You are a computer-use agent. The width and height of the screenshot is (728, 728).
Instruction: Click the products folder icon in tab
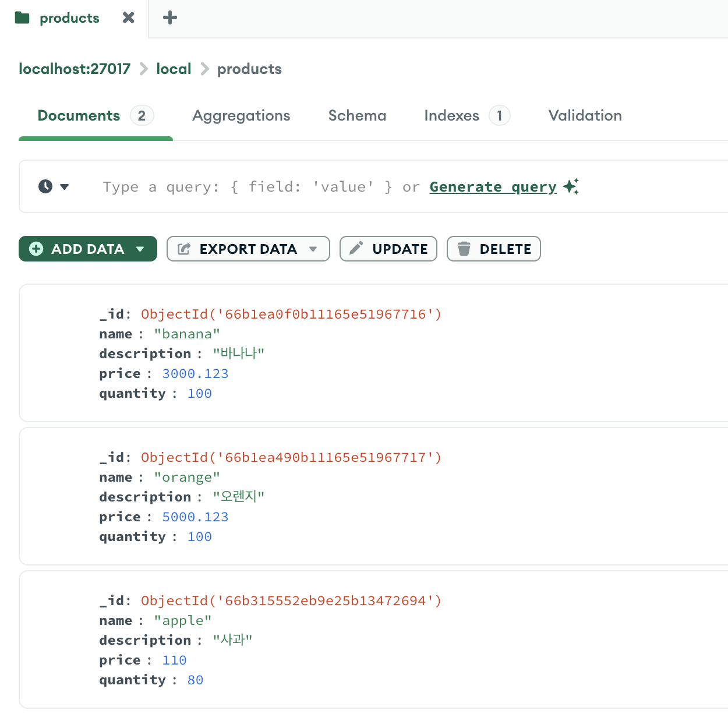coord(22,18)
